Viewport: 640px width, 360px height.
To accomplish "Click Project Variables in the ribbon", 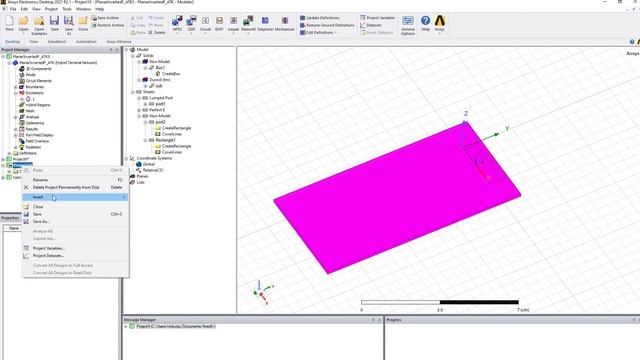I will click(x=378, y=18).
